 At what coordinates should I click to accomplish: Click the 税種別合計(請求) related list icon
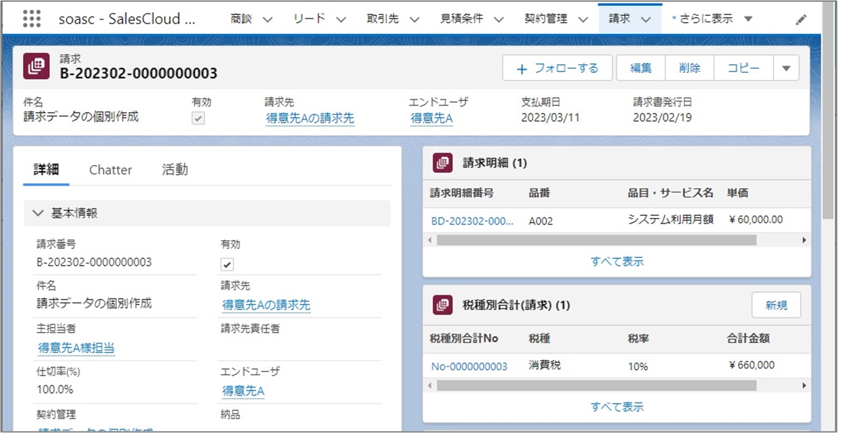pyautogui.click(x=442, y=305)
